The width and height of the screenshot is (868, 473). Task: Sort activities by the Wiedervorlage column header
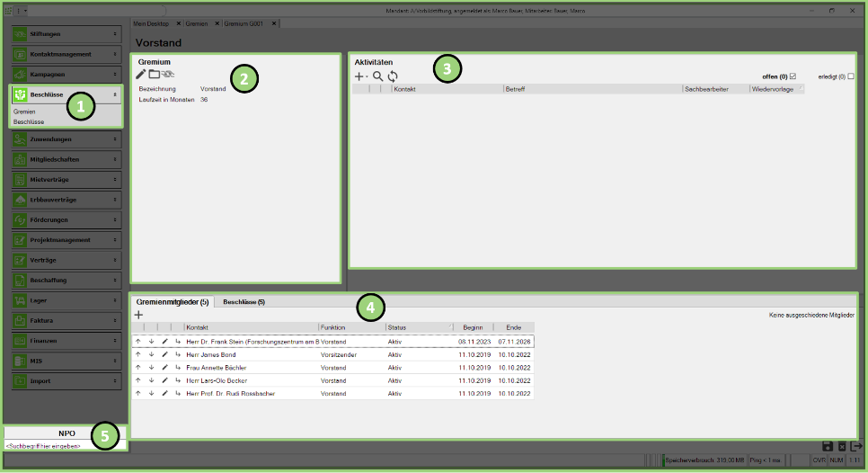point(776,89)
